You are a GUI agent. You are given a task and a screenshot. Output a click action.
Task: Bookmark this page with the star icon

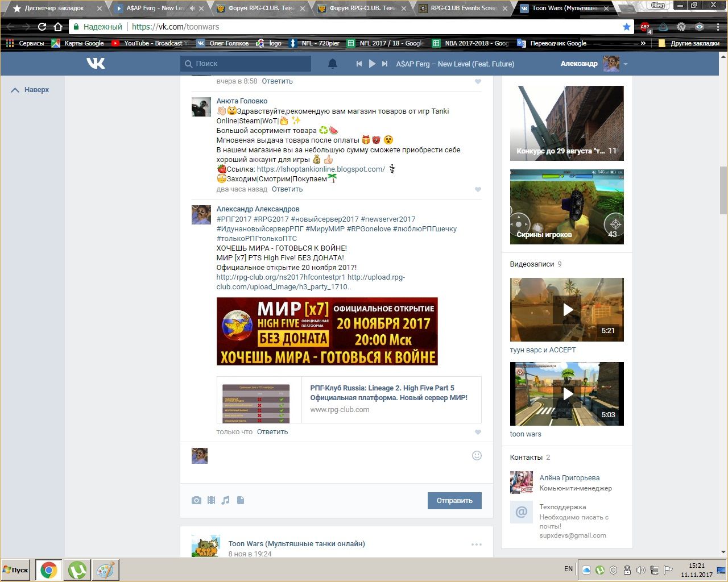[x=626, y=27]
